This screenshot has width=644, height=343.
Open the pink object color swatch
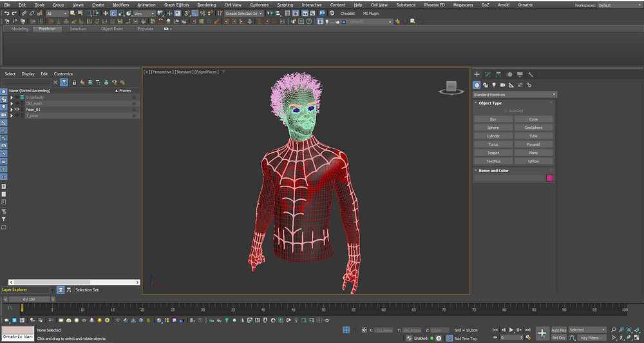point(549,178)
